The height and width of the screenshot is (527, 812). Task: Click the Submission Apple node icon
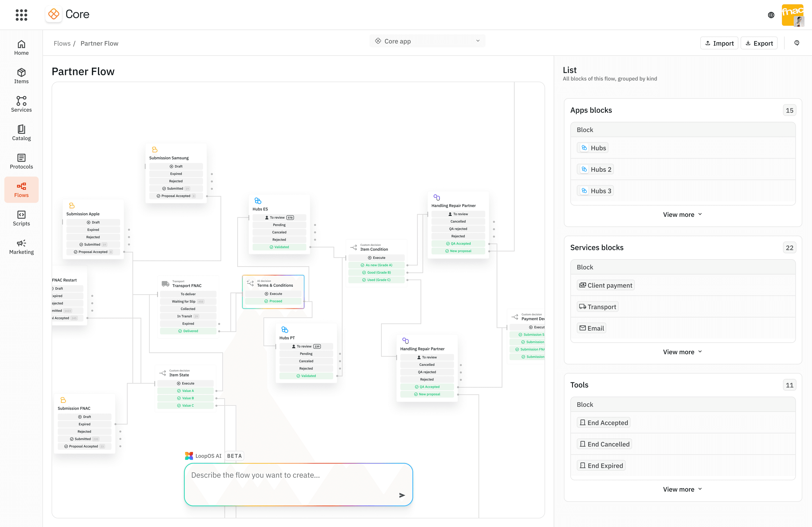pos(72,206)
